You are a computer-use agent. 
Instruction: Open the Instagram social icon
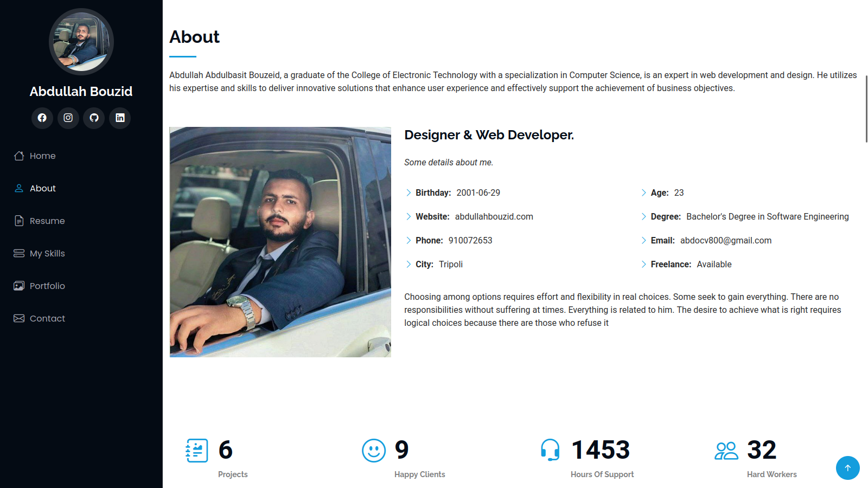tap(68, 118)
